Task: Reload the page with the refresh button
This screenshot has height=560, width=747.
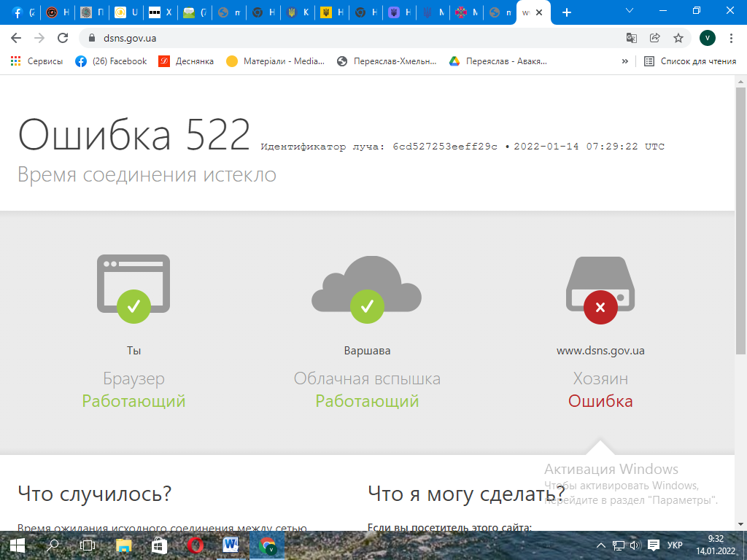Action: tap(63, 38)
